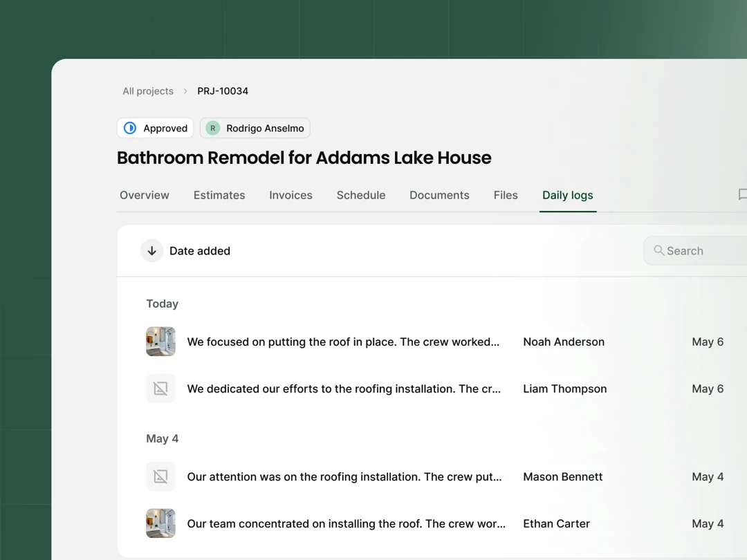Select the Daily logs tab
This screenshot has height=560, width=747.
click(x=567, y=195)
